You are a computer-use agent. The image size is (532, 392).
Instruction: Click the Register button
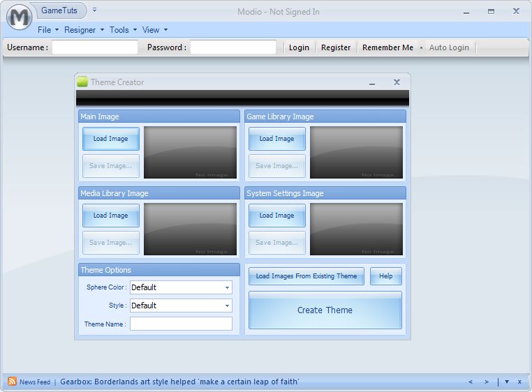coord(336,47)
